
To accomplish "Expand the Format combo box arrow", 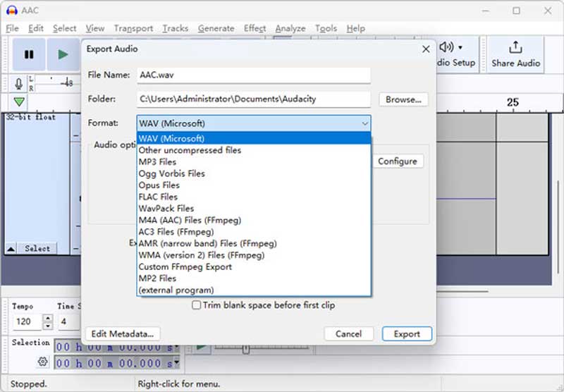I will click(364, 123).
